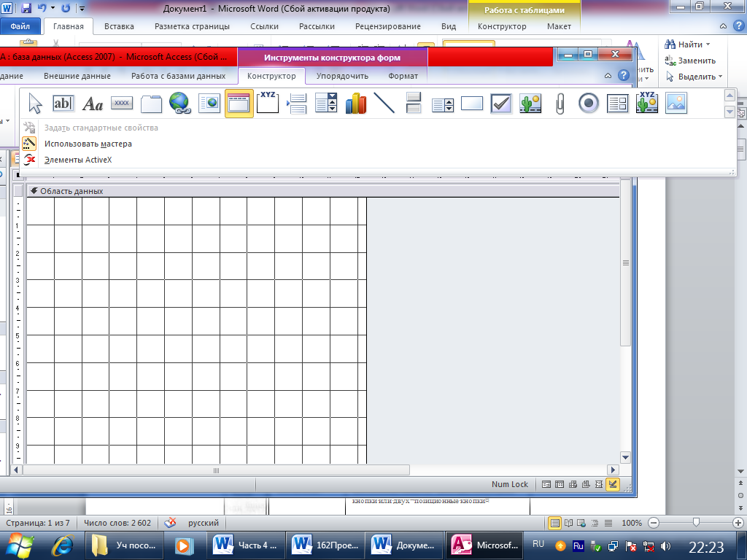Choose the Image control
747x560 pixels.
click(x=676, y=104)
